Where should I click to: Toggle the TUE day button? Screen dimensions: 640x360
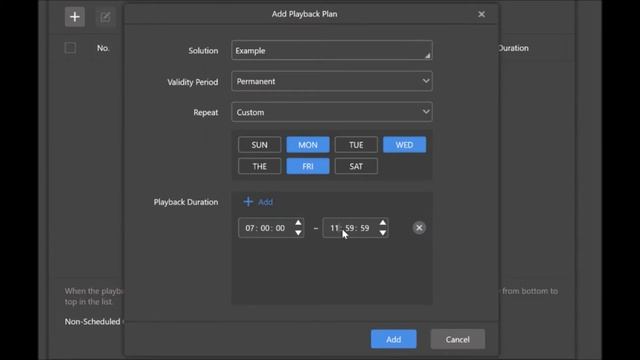pos(356,145)
